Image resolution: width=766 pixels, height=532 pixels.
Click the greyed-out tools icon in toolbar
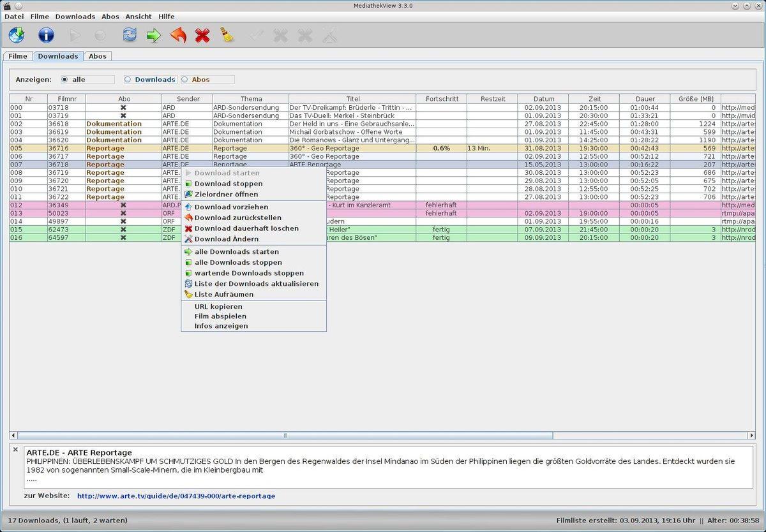(329, 35)
